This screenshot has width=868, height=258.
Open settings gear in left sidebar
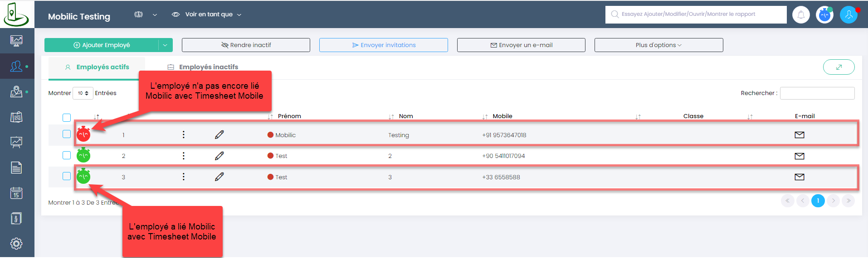point(16,244)
